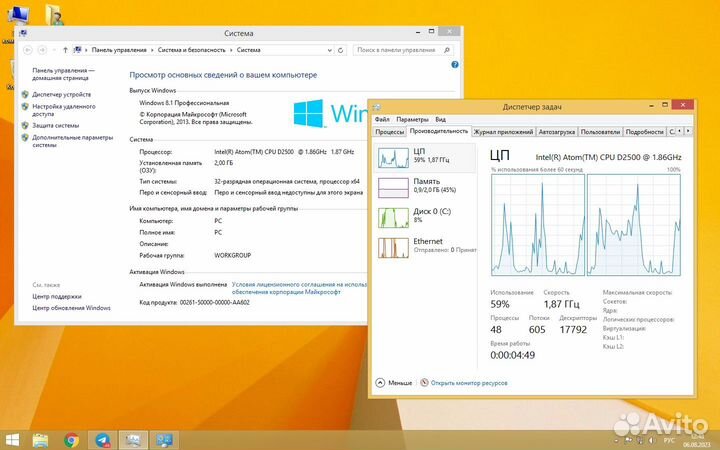Open the Файл menu in Task Manager
Image resolution: width=720 pixels, height=450 pixels.
click(x=382, y=119)
